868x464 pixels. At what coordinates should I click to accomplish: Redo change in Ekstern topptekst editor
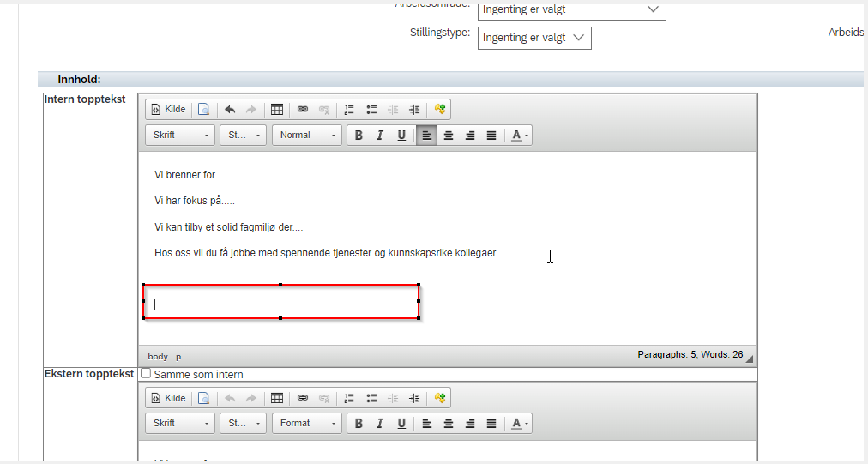point(250,398)
